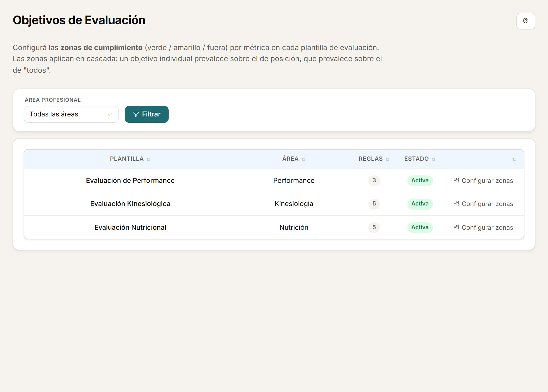
Task: Sort by the Plantilla column
Action: point(148,159)
